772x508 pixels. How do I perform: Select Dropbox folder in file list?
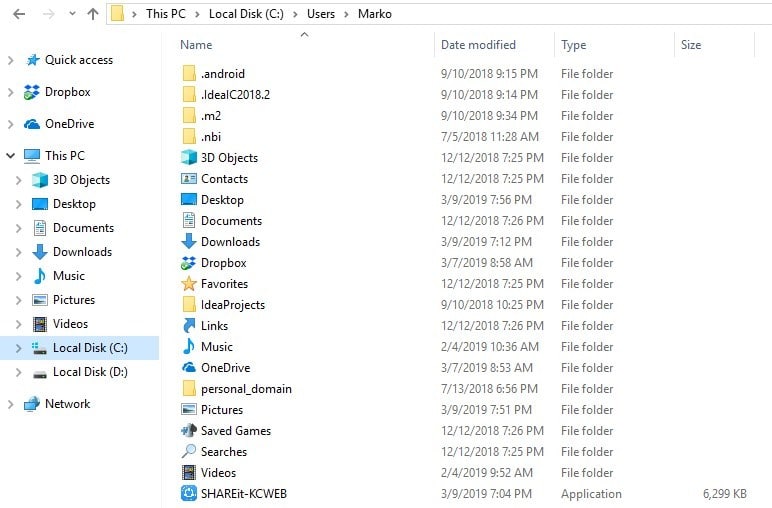coord(224,263)
